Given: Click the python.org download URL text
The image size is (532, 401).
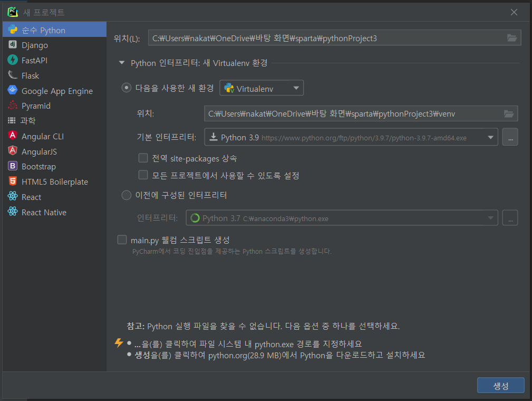Looking at the screenshot, I should (x=364, y=138).
